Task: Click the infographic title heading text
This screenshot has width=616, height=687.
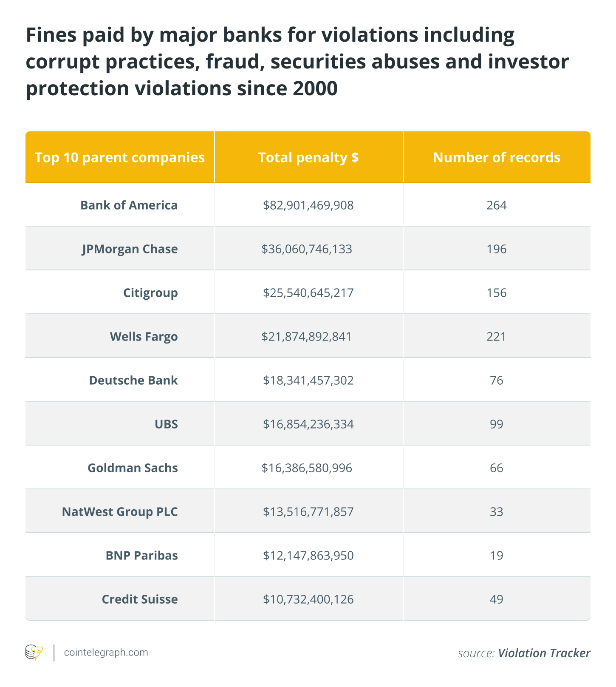Action: (297, 62)
